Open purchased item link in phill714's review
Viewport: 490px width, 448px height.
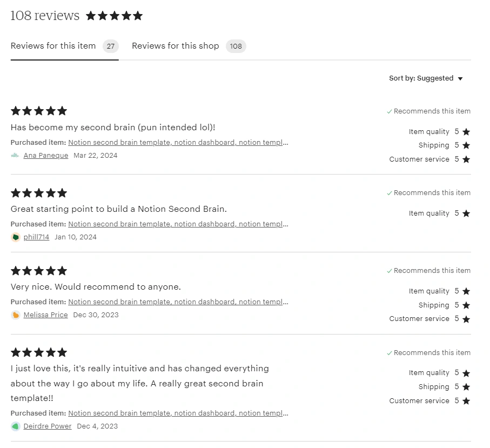tap(178, 224)
